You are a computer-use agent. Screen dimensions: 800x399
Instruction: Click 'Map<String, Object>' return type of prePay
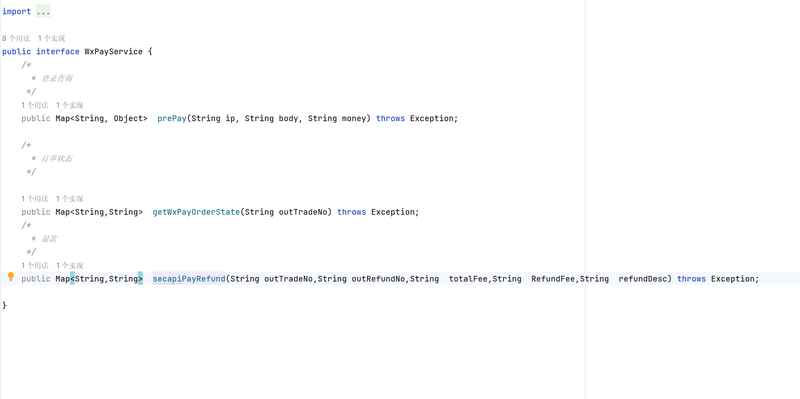pyautogui.click(x=102, y=118)
